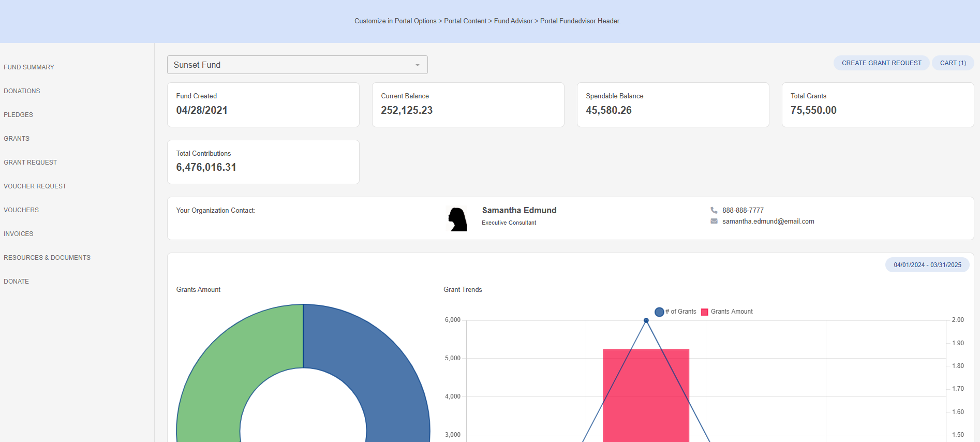Open the Sunset Fund dropdown
This screenshot has height=442, width=980.
297,65
